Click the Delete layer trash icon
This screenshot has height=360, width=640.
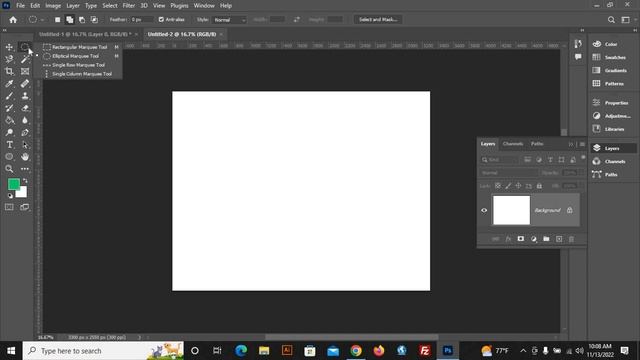(571, 239)
